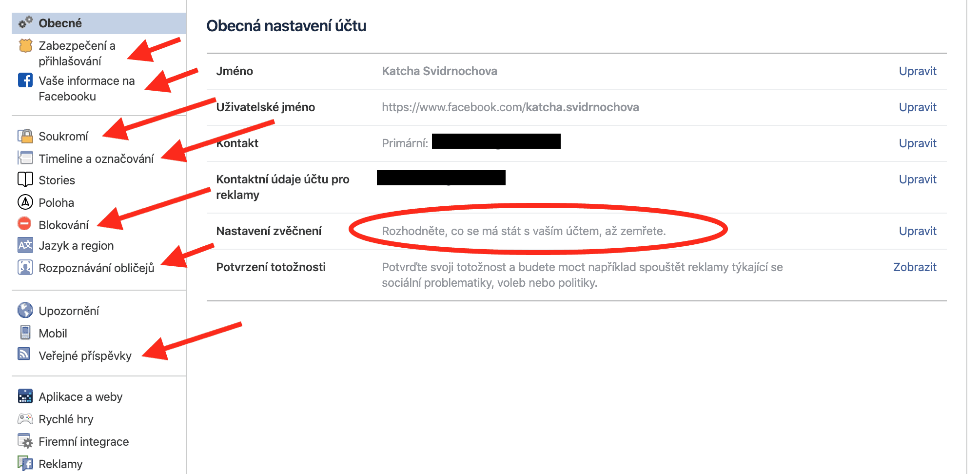This screenshot has width=980, height=474.
Task: Click the Potvrďte svoji totožnost description
Action: pos(582,275)
